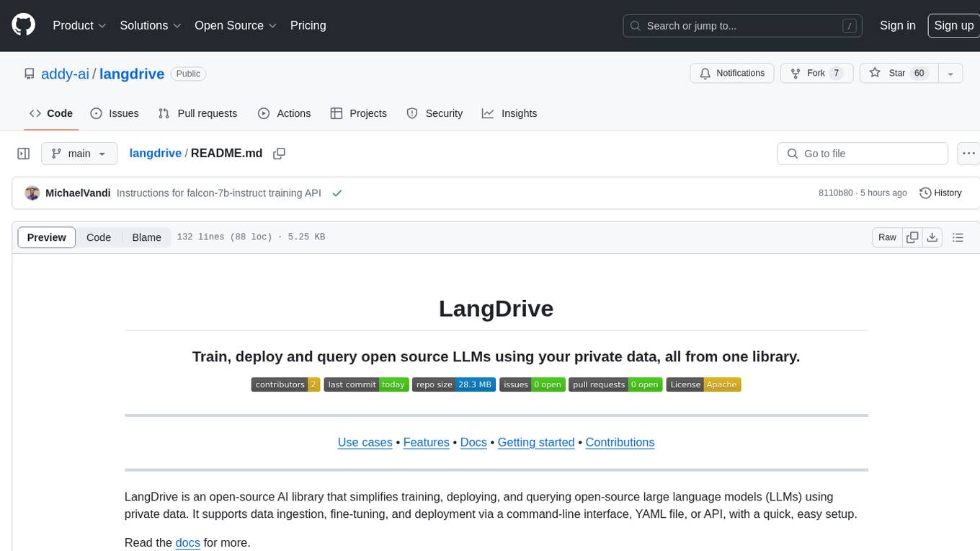
Task: Expand the Open Source menu
Action: coord(236,25)
